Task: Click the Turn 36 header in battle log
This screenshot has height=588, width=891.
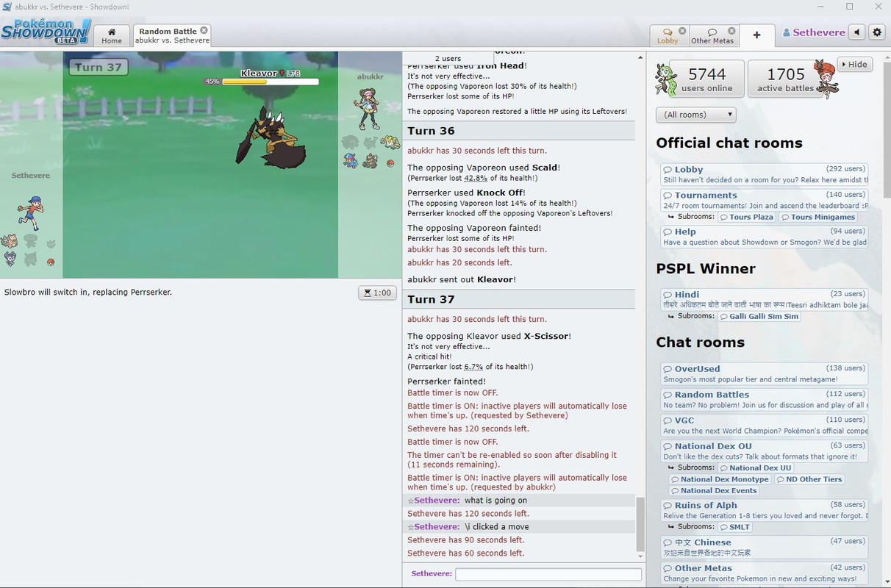Action: (519, 131)
